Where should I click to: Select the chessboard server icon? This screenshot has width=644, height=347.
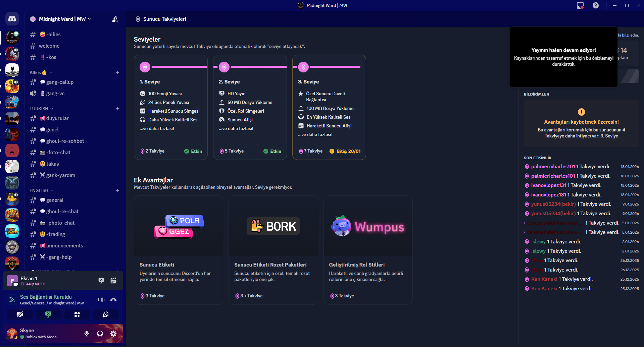click(x=12, y=70)
